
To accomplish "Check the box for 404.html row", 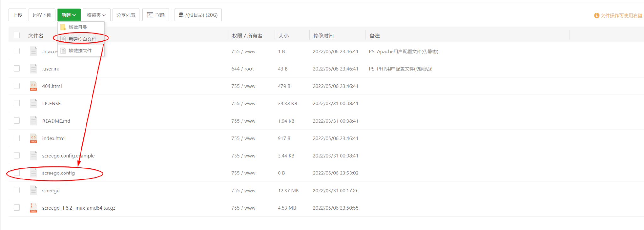I will point(17,86).
